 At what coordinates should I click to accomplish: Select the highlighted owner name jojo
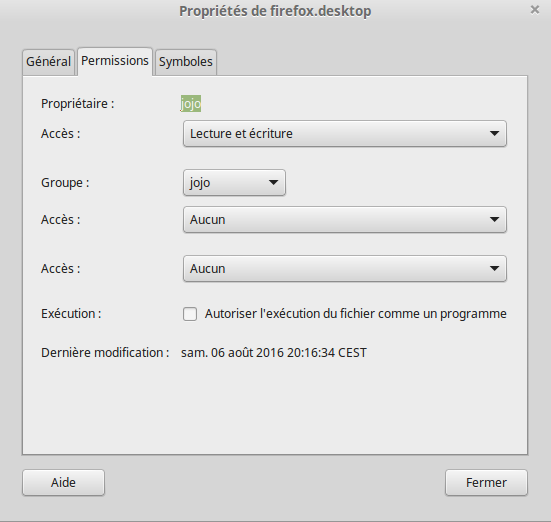[191, 104]
